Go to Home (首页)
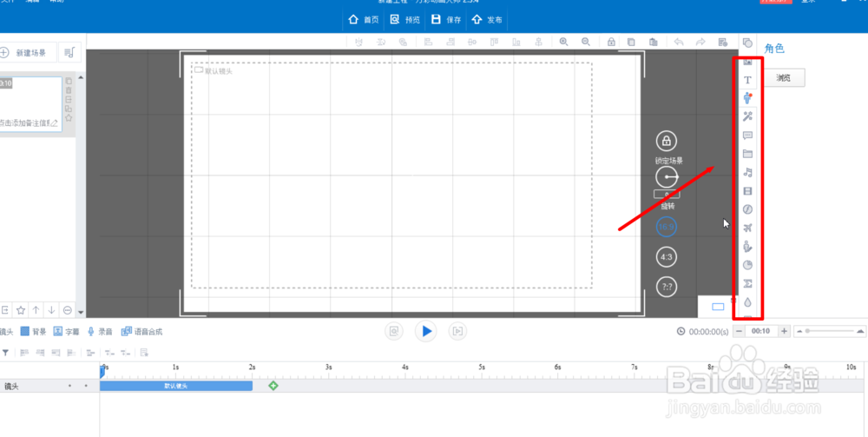This screenshot has height=437, width=868. (364, 19)
